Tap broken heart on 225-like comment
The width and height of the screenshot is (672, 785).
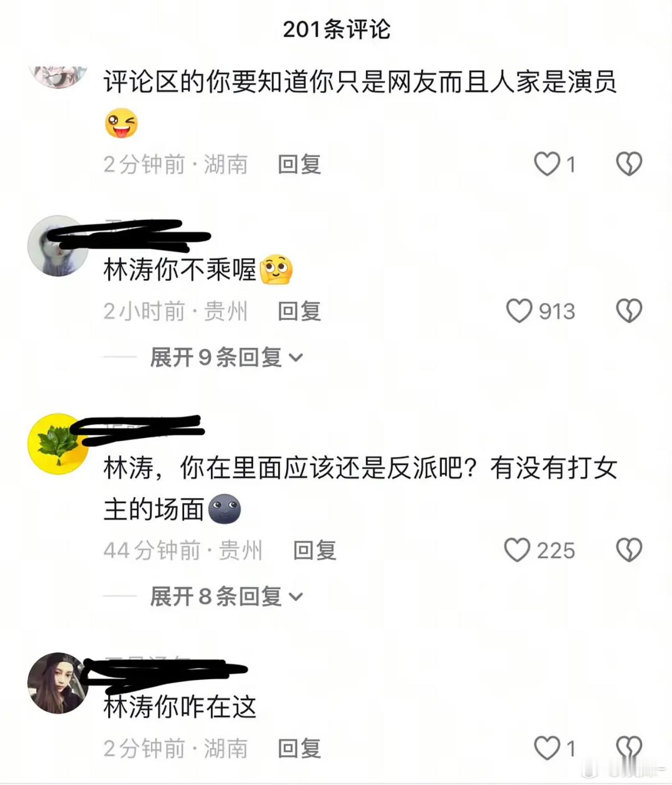point(629,550)
